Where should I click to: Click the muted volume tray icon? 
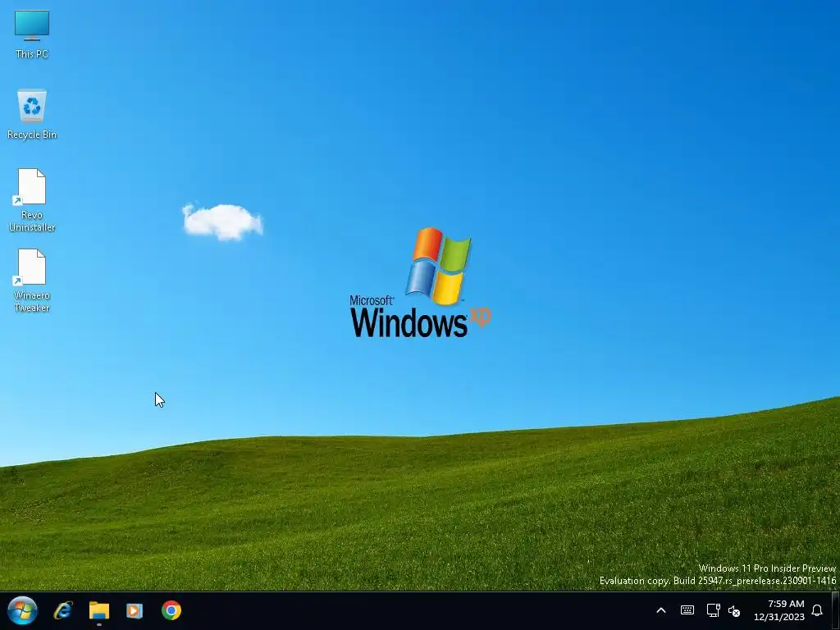point(734,610)
